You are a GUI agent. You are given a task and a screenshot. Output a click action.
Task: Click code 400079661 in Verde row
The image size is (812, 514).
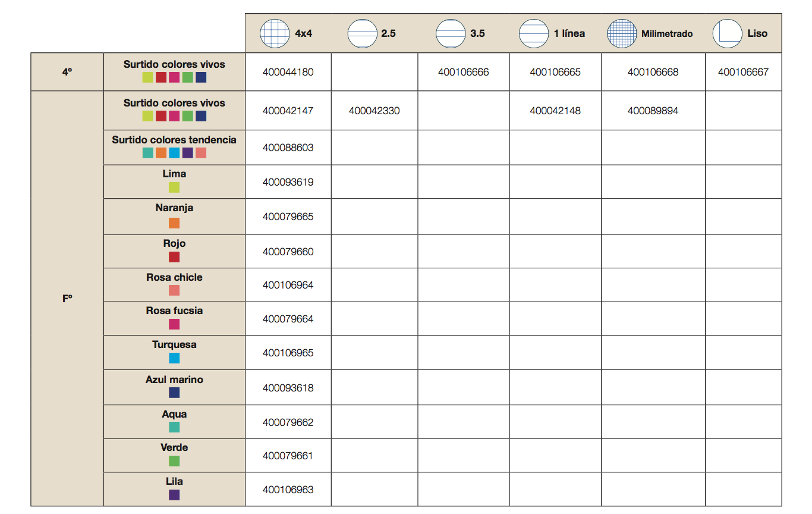point(288,456)
